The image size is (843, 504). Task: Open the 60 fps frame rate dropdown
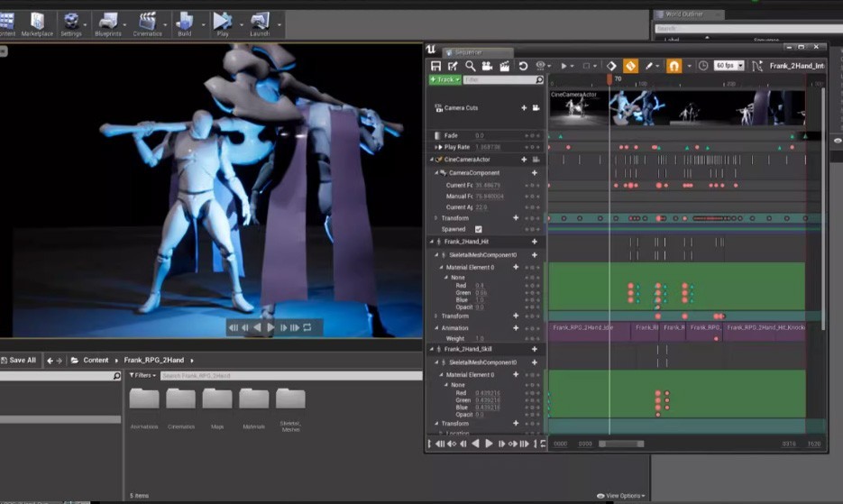[728, 66]
